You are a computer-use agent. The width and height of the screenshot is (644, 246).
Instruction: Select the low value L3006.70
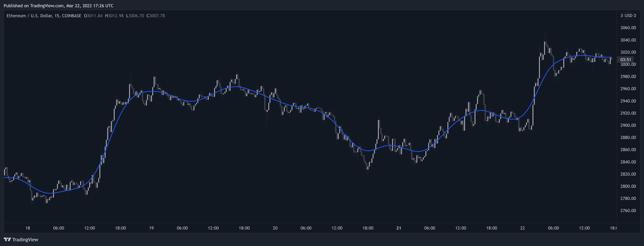(135, 16)
